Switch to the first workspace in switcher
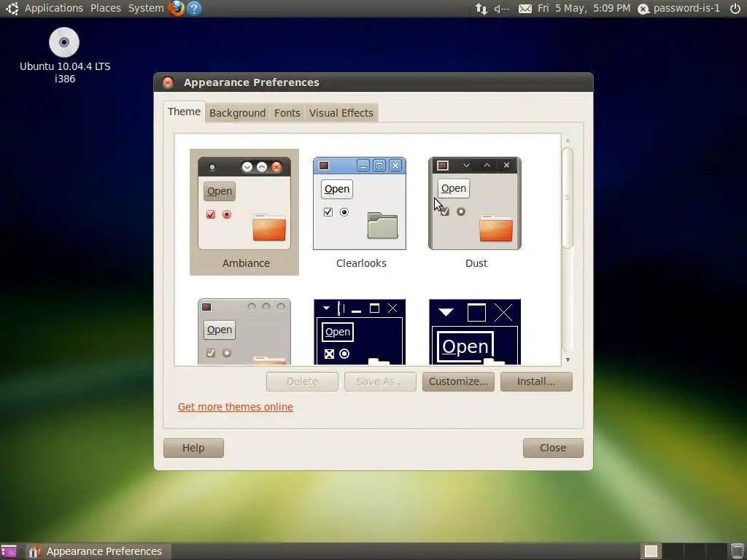 [x=651, y=551]
